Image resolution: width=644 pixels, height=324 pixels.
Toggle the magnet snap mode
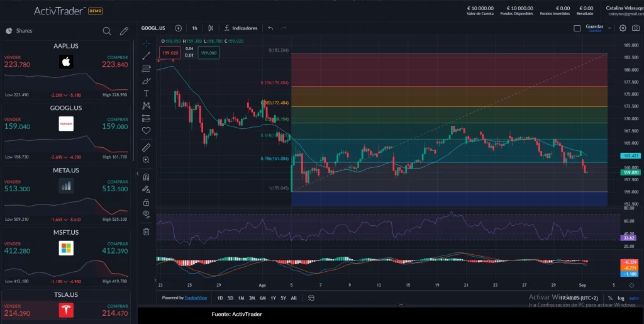(x=146, y=177)
